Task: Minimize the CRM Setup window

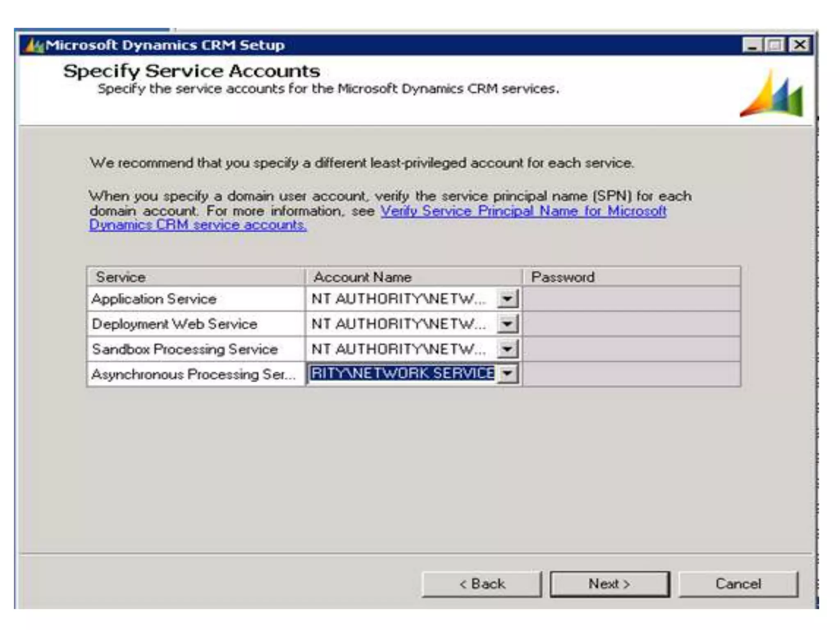Action: tap(752, 45)
